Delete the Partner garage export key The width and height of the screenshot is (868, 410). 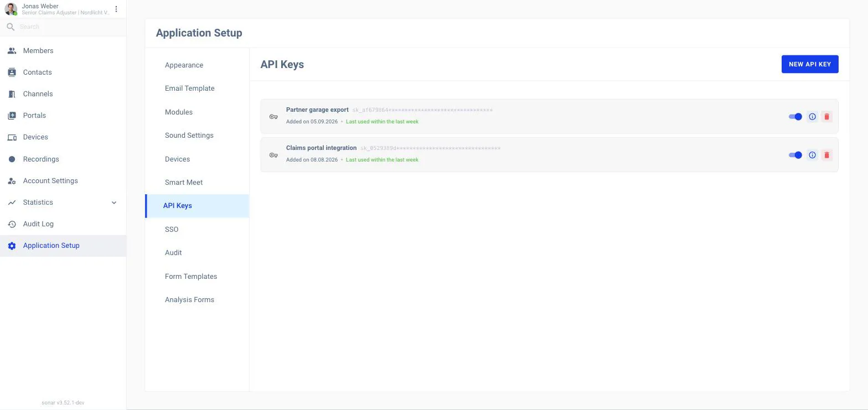pos(827,117)
